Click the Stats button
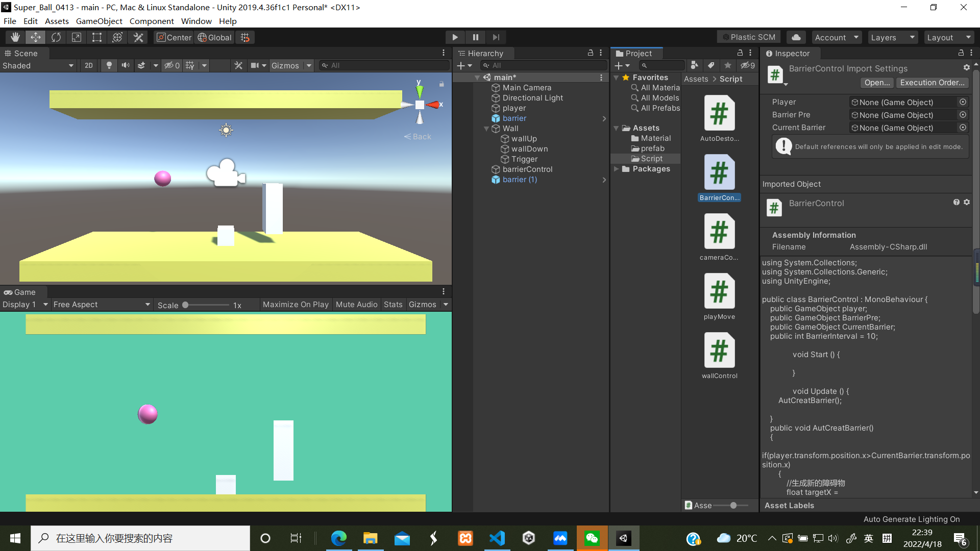Image resolution: width=980 pixels, height=551 pixels. pos(393,305)
